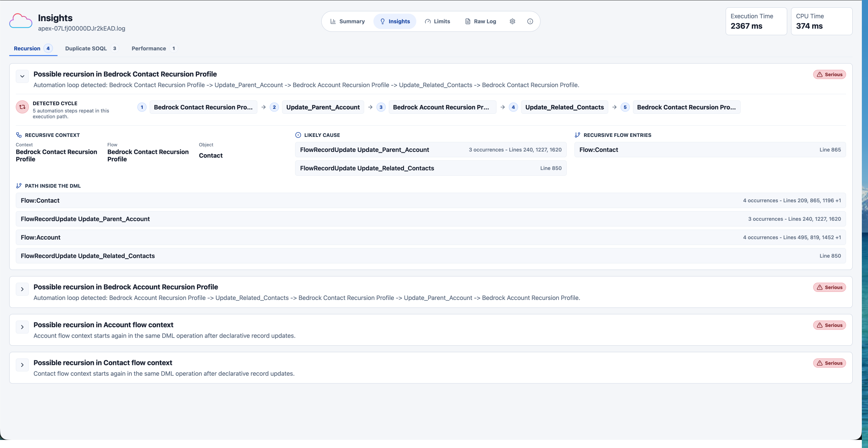Open Likely Cause row FlowRecordUpdate Update_Related_Contacts
This screenshot has height=448, width=868.
pyautogui.click(x=431, y=168)
